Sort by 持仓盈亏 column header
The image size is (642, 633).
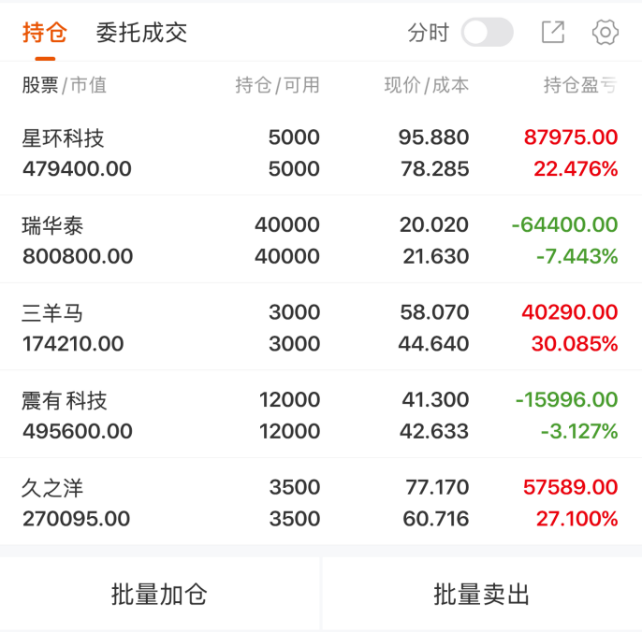[580, 85]
